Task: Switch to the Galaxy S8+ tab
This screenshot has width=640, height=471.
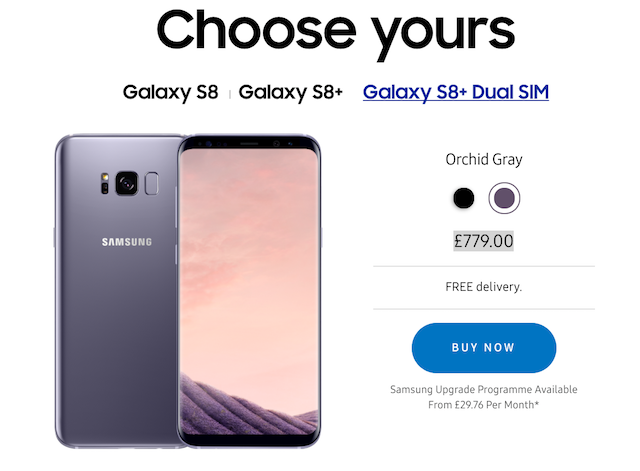Action: pyautogui.click(x=291, y=92)
